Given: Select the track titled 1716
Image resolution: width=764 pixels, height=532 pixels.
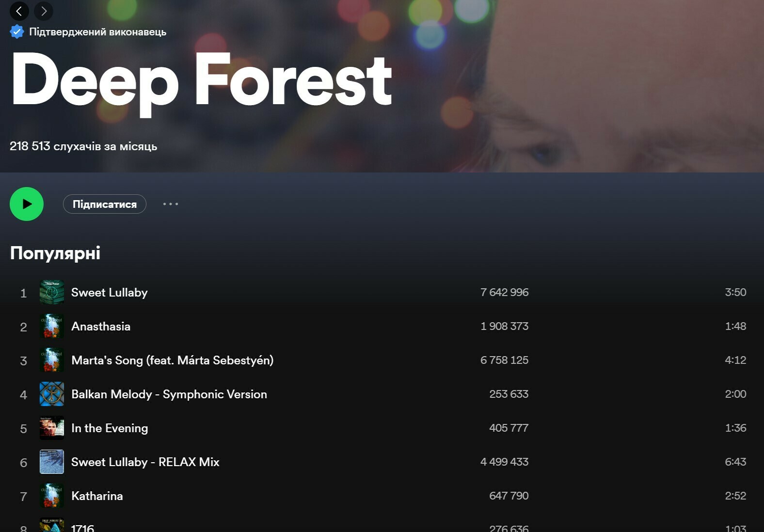Looking at the screenshot, I should click(x=82, y=528).
